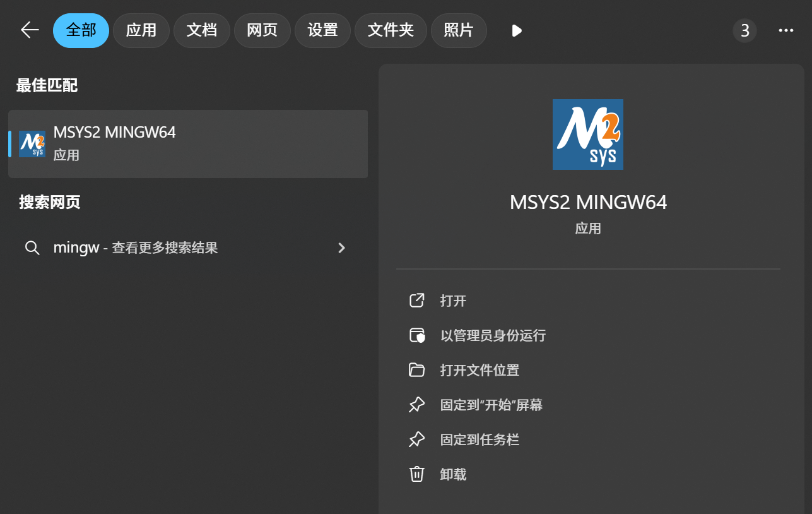Image resolution: width=812 pixels, height=514 pixels.
Task: Go back using the left arrow
Action: pyautogui.click(x=30, y=30)
